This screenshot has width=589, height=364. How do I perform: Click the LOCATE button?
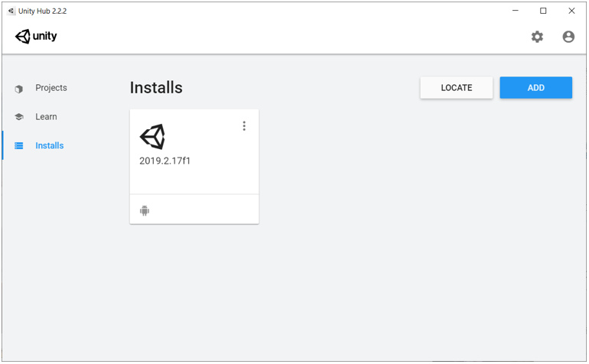pos(457,87)
